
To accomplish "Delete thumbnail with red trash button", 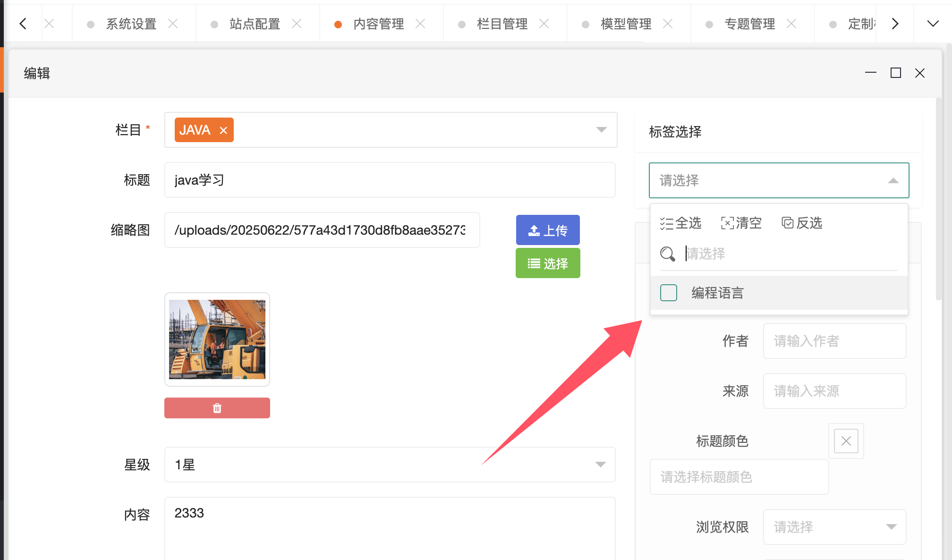I will [217, 408].
